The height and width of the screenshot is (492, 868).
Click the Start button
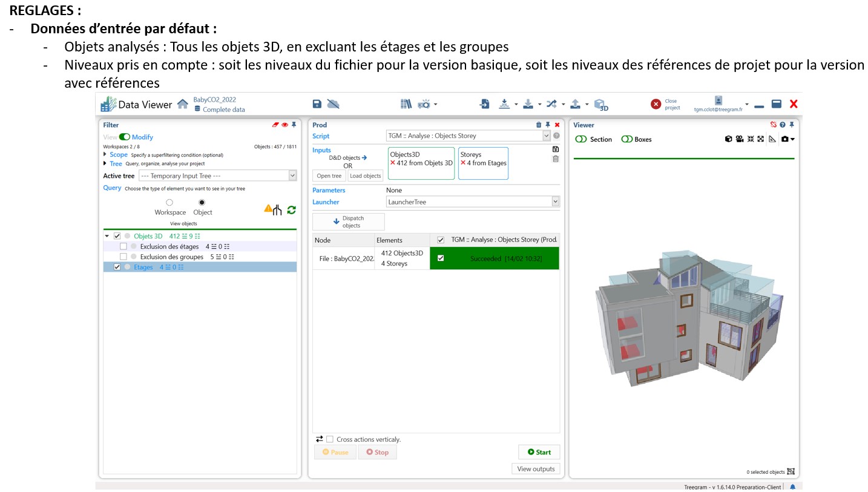coord(539,452)
